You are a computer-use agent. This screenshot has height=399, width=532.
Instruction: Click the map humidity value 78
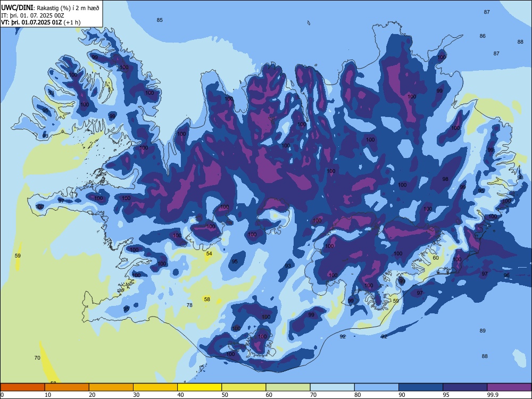coord(189,305)
